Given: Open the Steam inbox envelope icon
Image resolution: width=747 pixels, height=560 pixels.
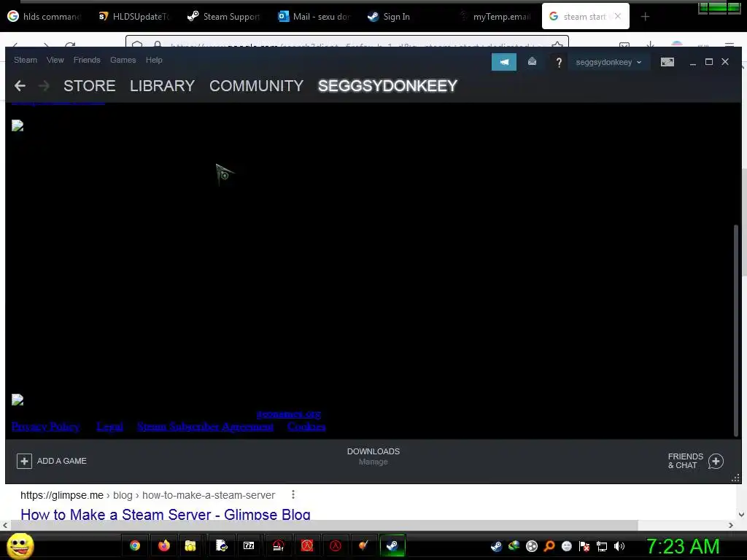Looking at the screenshot, I should click(532, 62).
